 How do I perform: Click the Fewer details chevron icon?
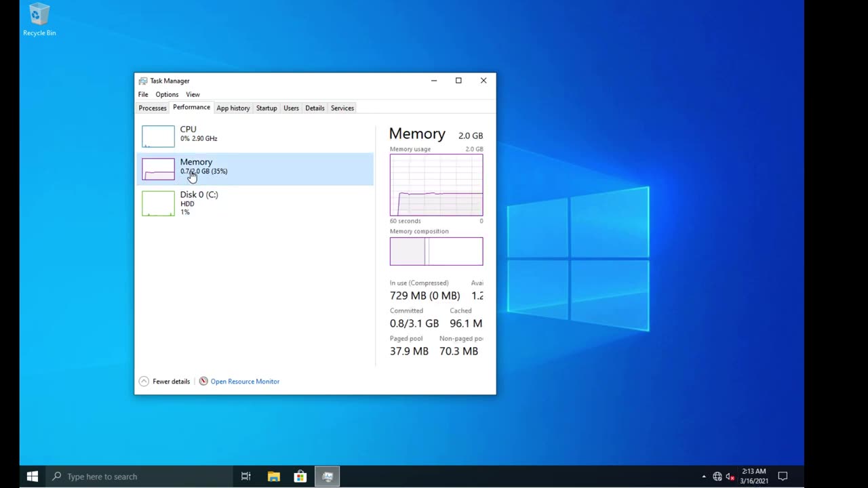pyautogui.click(x=144, y=382)
